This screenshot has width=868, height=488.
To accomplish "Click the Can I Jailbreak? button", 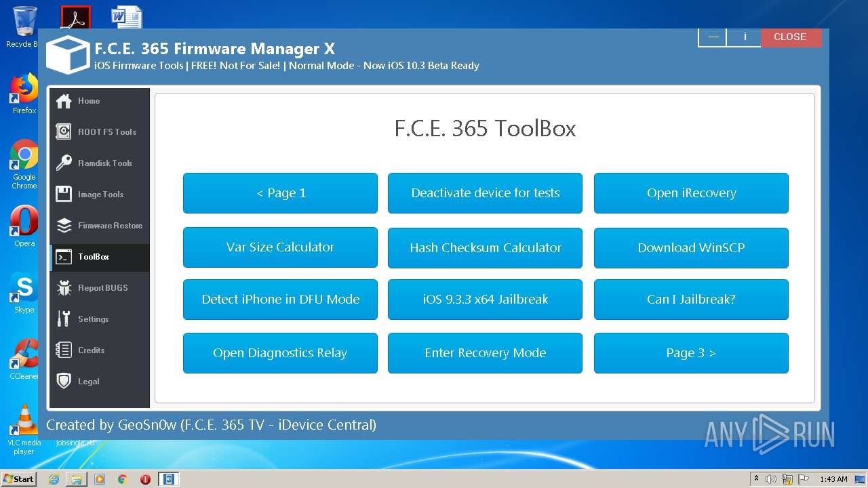I will 691,299.
